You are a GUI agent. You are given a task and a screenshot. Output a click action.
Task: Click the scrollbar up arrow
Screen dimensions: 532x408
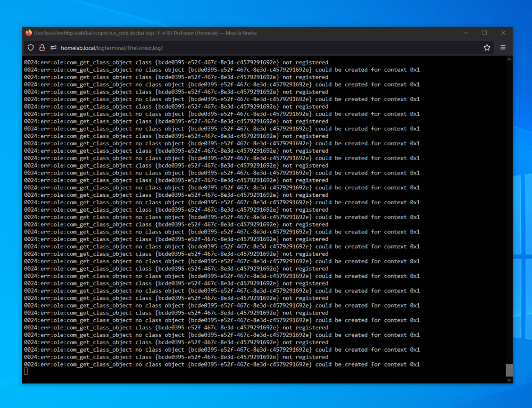509,60
